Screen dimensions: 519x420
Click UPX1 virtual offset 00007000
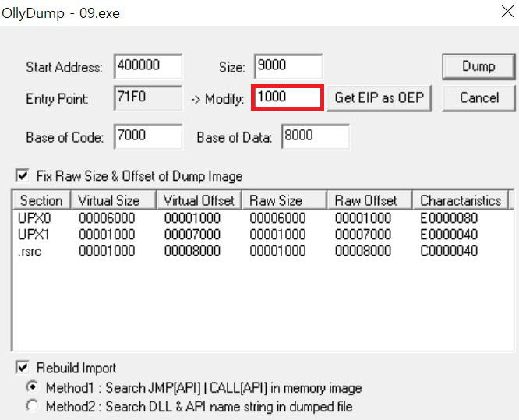coord(192,235)
